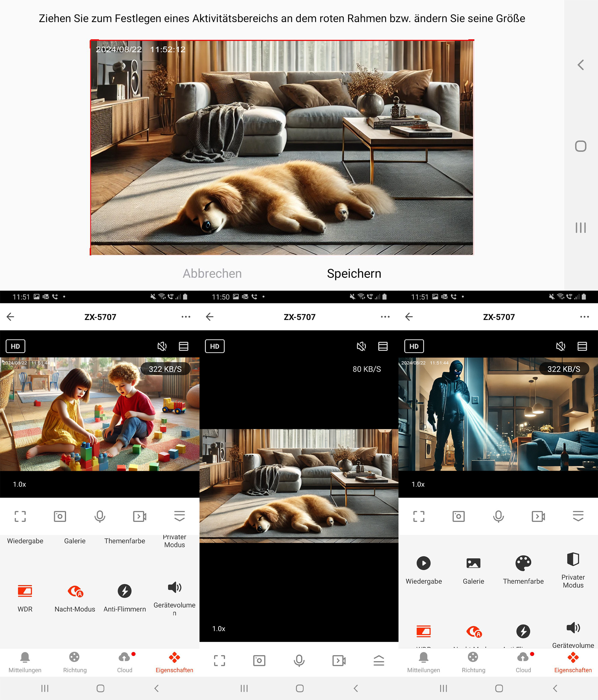The width and height of the screenshot is (598, 700).
Task: Collapse options drawer in left panel toolbar
Action: coord(180,516)
